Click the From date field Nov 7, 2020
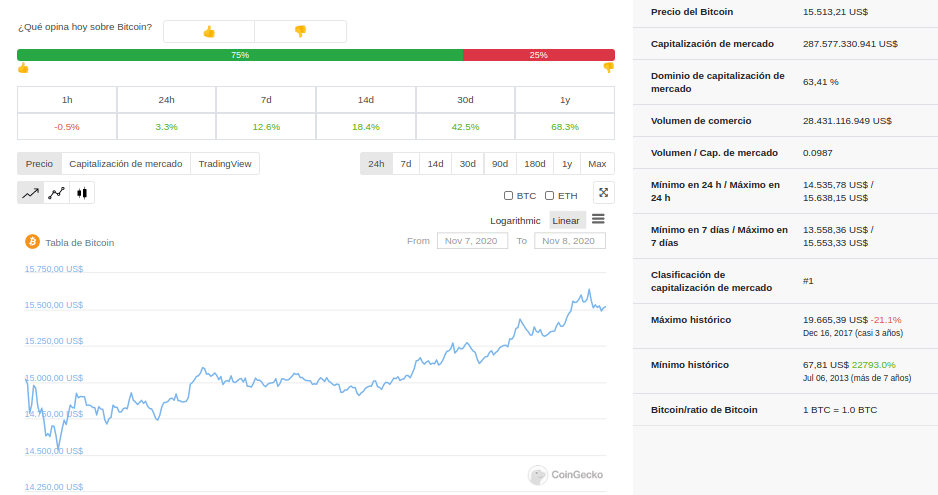 pyautogui.click(x=472, y=241)
